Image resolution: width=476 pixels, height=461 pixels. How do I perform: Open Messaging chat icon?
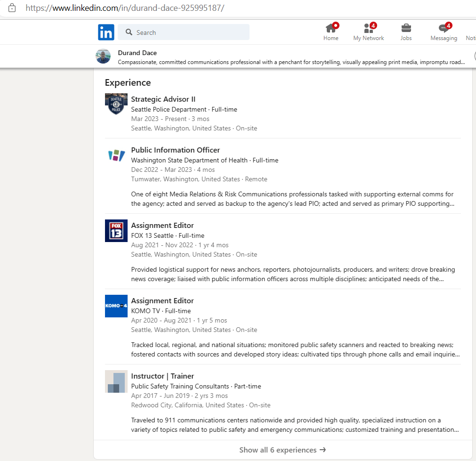click(444, 28)
